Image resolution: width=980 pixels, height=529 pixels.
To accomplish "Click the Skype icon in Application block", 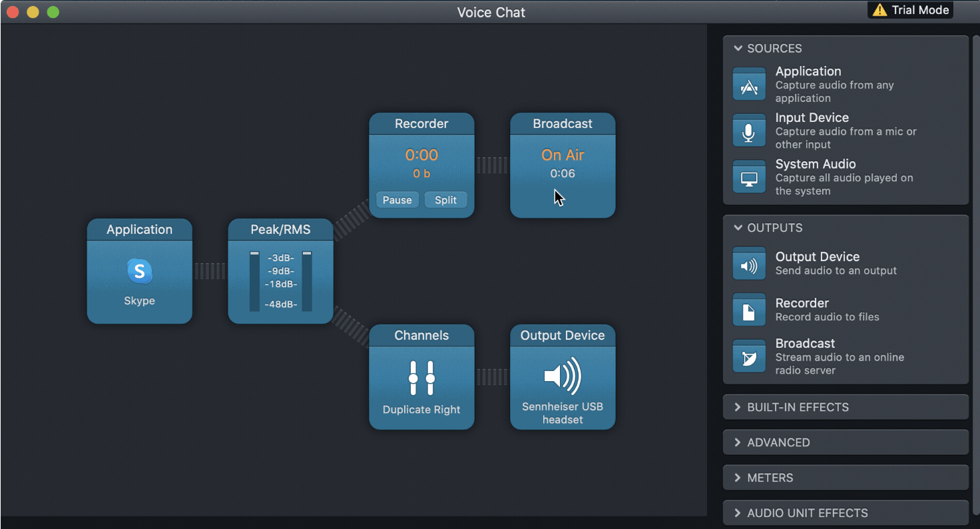I will (139, 271).
